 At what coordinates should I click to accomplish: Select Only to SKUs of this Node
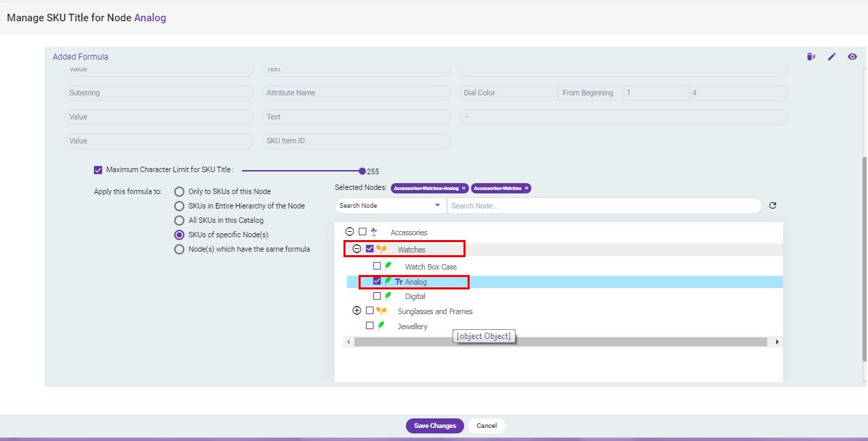pyautogui.click(x=180, y=192)
